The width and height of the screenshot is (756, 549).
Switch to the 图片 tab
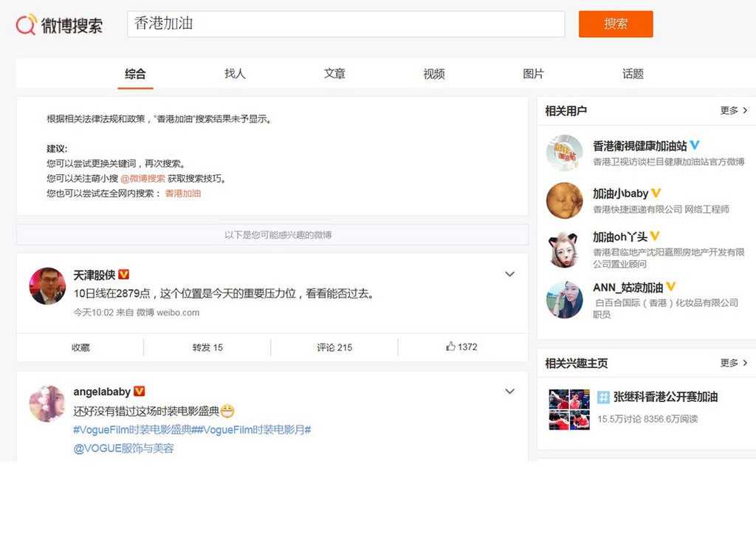[x=533, y=74]
